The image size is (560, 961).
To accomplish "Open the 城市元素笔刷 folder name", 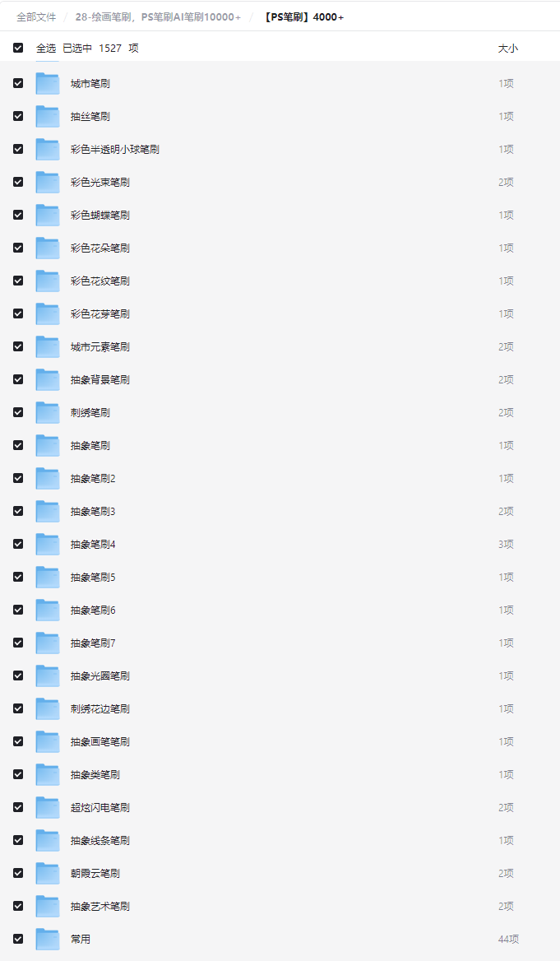I will (100, 347).
